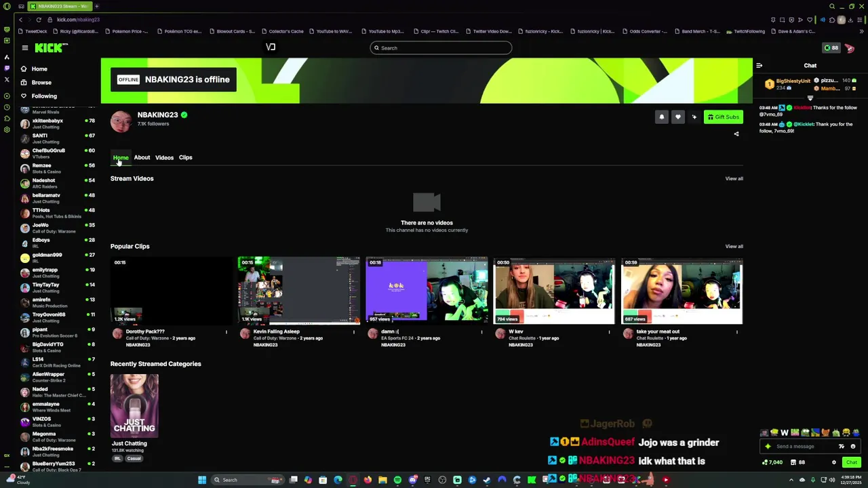Open the Blowout Cards bookmark
Screen dimensions: 868x488
pos(233,31)
